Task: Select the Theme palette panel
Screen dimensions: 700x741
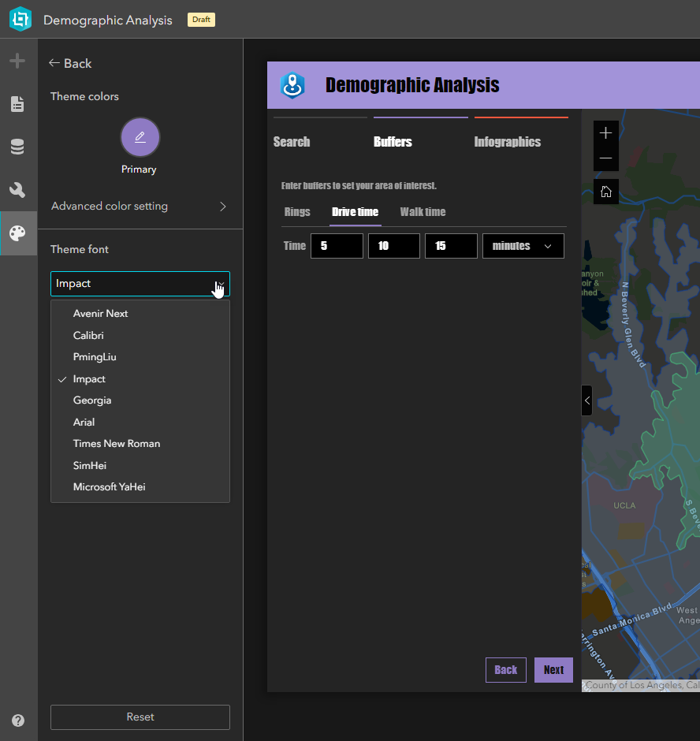Action: point(18,233)
